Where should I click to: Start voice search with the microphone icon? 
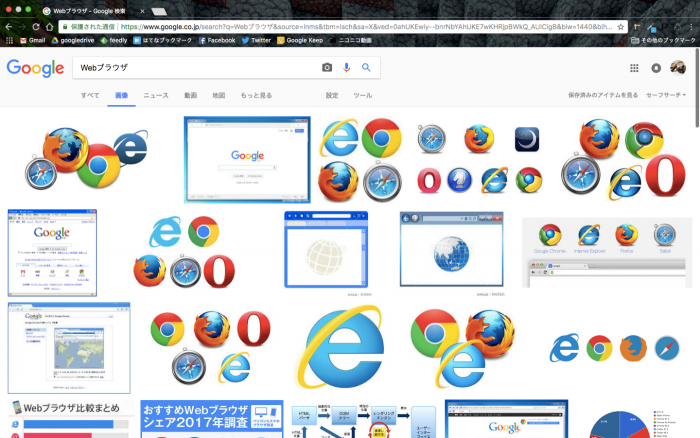click(347, 68)
